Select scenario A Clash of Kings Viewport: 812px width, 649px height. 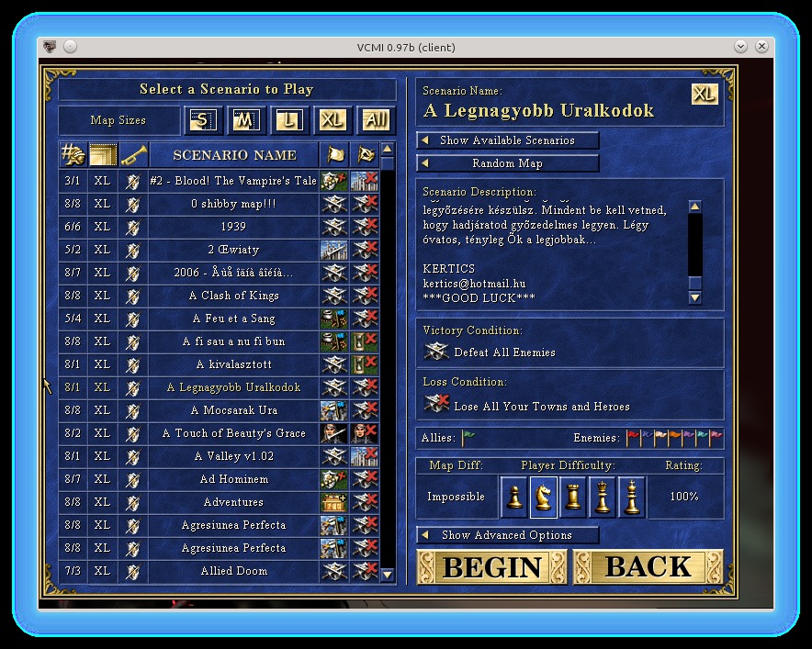(234, 296)
